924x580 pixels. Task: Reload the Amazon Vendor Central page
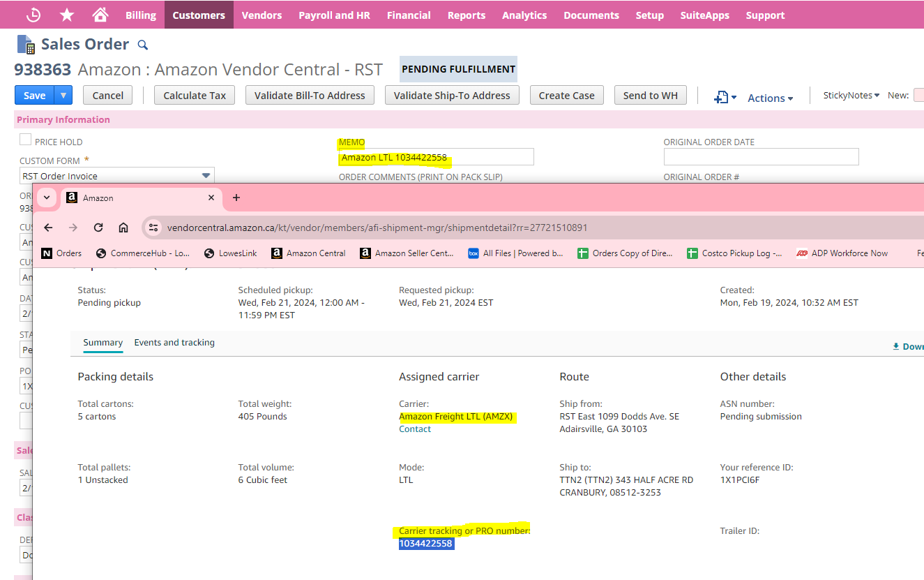98,228
